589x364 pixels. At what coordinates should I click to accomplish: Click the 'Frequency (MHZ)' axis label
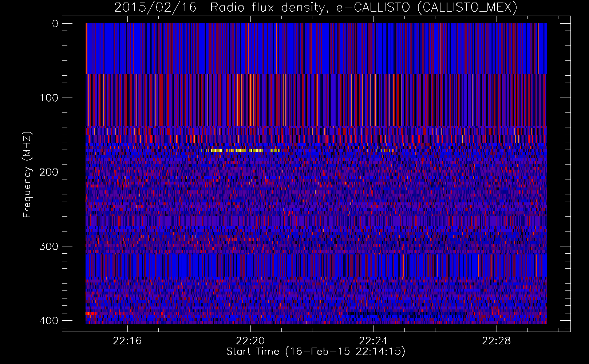click(x=27, y=175)
